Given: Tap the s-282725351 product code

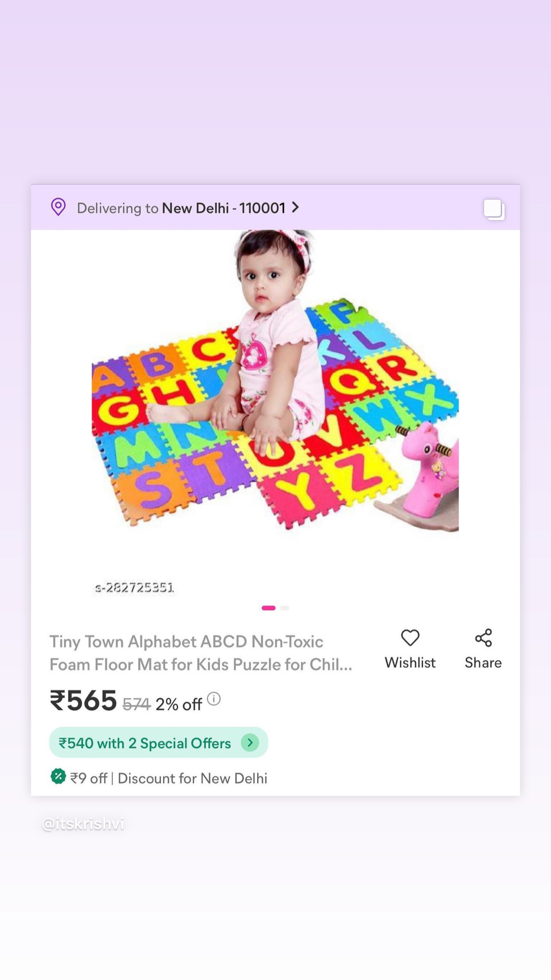Looking at the screenshot, I should (x=134, y=587).
